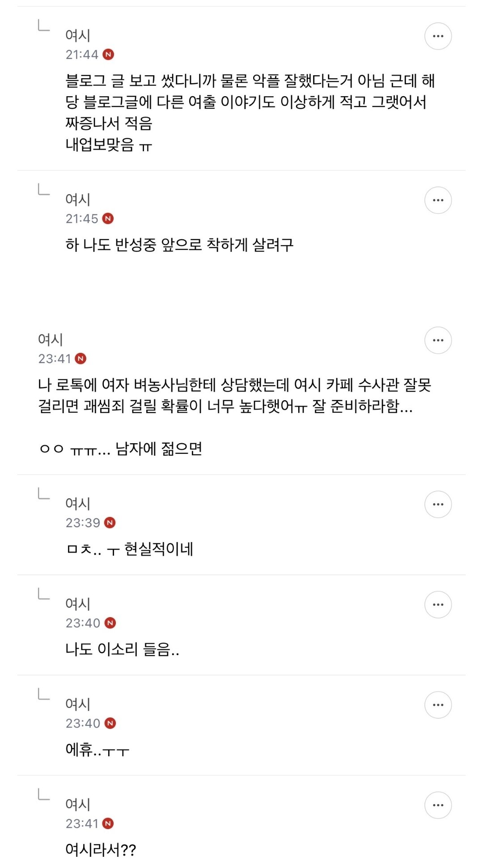Tap the 여시 nickname above 21:44
The width and height of the screenshot is (483, 868).
[78, 35]
